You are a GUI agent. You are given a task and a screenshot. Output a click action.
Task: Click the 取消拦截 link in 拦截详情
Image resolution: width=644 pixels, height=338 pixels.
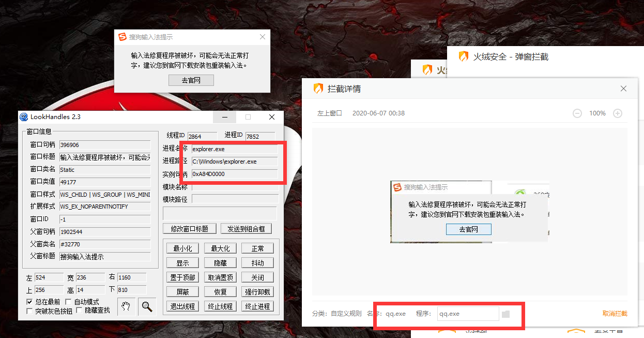point(615,314)
